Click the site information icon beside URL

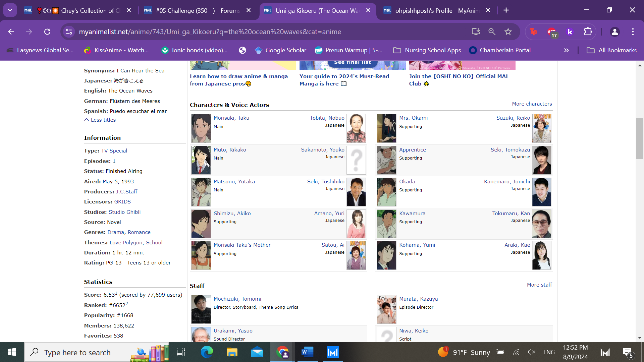tap(69, 32)
